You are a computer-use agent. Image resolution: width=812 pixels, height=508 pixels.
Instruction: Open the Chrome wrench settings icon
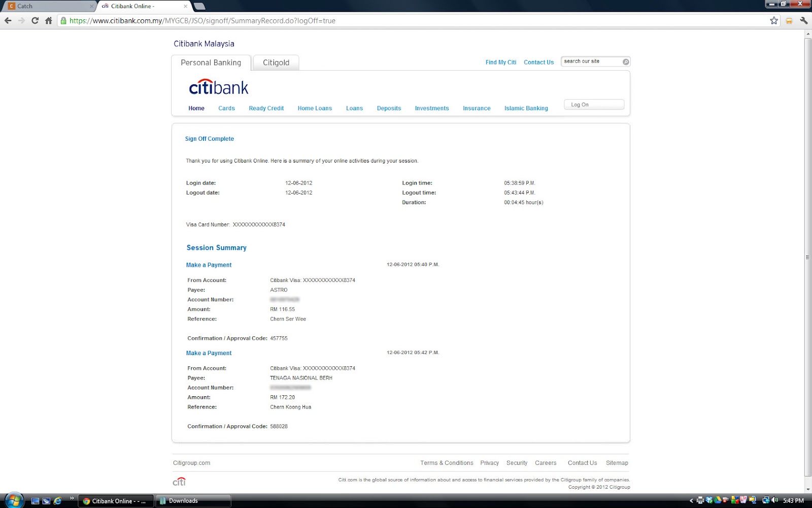click(803, 21)
